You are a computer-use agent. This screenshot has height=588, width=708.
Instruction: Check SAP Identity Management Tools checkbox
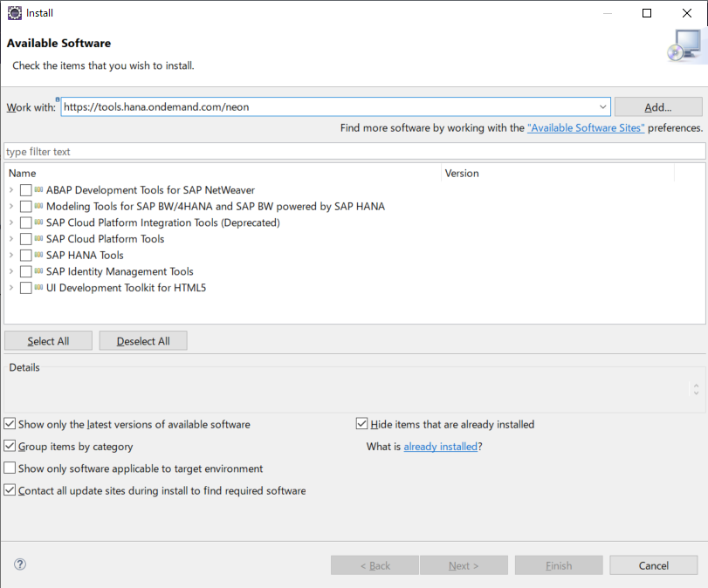(x=25, y=271)
